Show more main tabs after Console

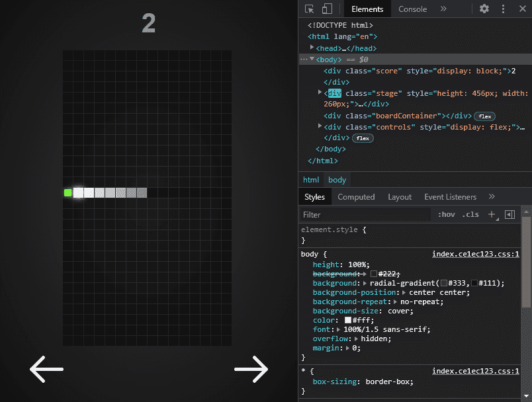(443, 9)
